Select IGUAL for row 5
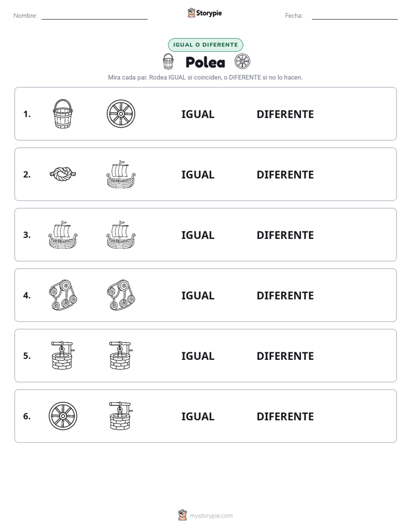Viewport: 411px width, 532px height. (197, 356)
